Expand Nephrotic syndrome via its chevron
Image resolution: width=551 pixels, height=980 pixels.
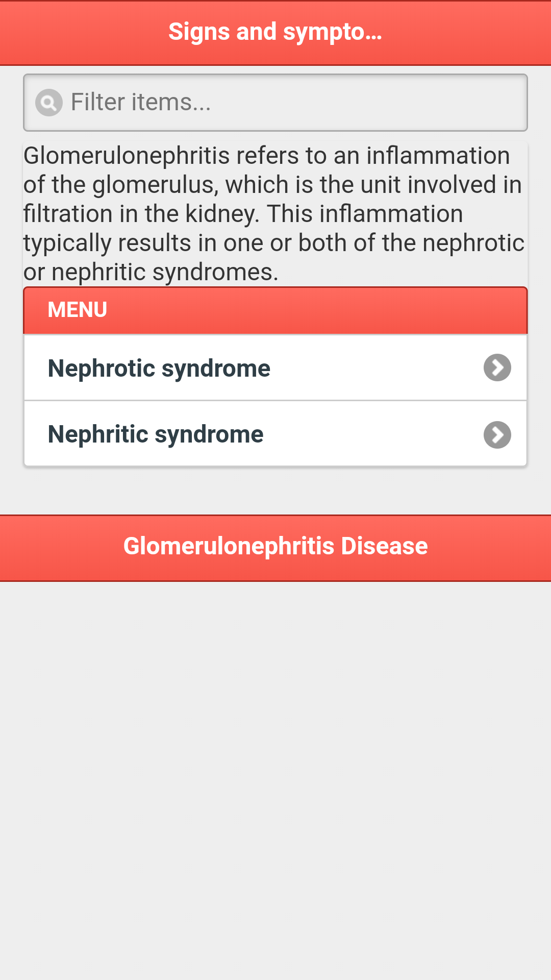(497, 367)
